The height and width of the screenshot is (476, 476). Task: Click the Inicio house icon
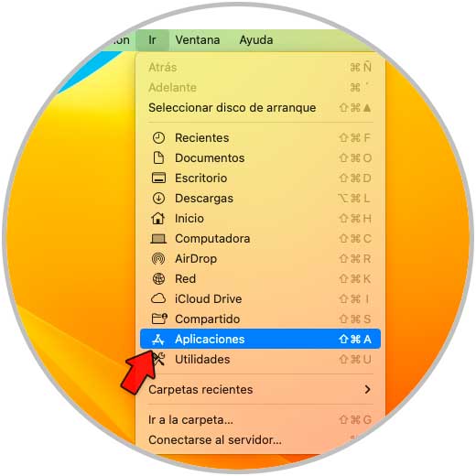(x=158, y=218)
